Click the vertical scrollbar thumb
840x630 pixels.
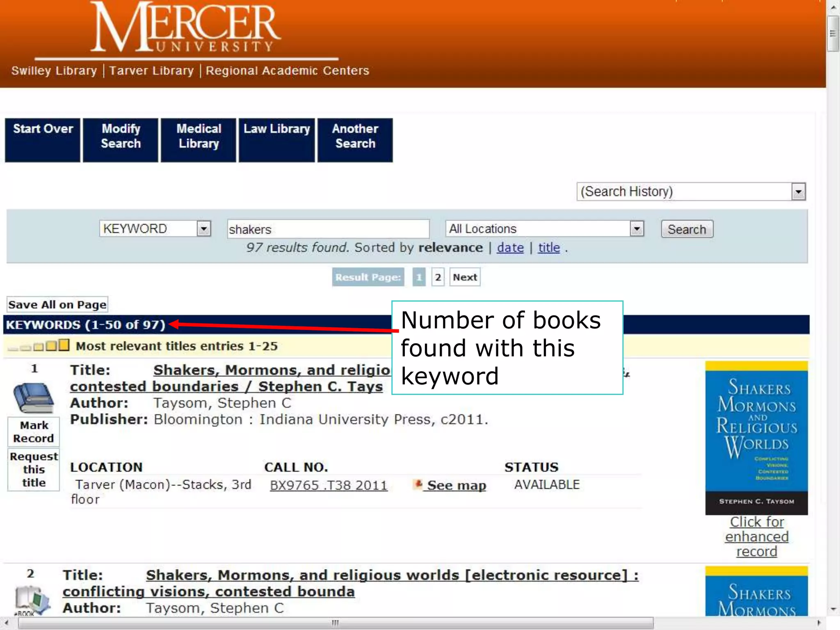[833, 34]
